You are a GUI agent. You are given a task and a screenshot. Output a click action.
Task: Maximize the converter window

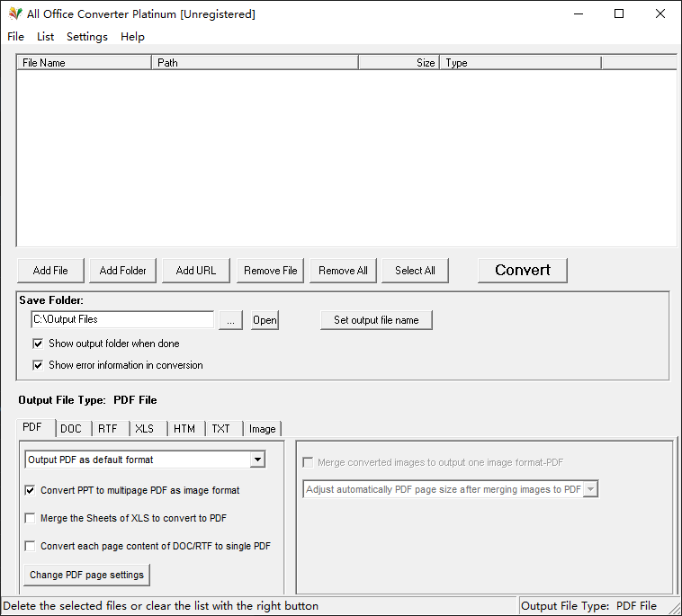(x=618, y=13)
